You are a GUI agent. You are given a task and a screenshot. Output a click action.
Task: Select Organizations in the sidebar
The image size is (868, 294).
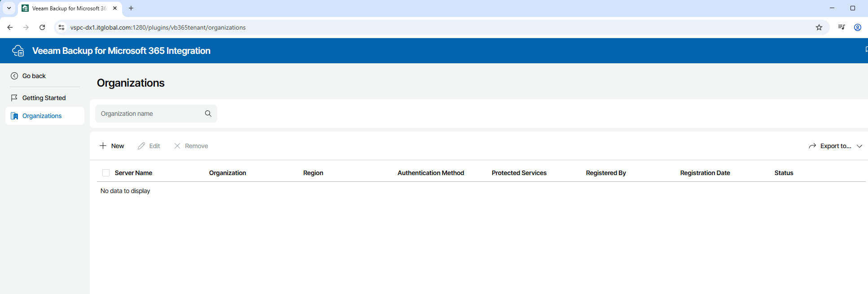(44, 116)
